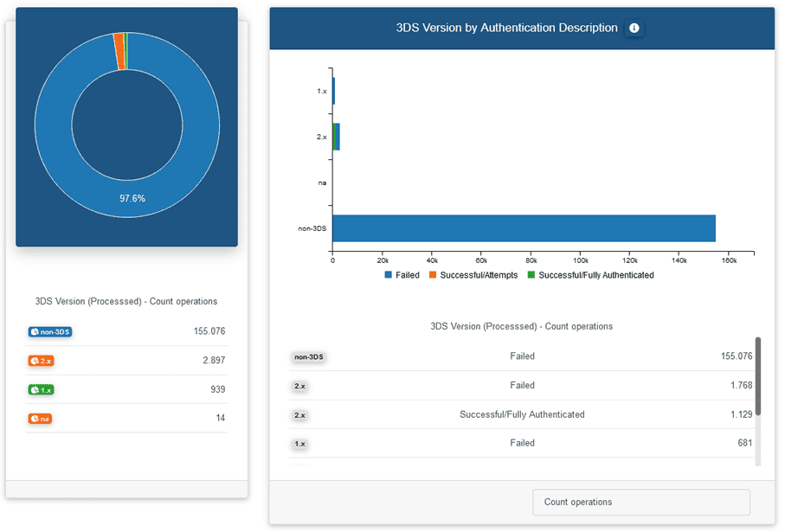Click the blue non-3DS badge in the left legend

[49, 332]
